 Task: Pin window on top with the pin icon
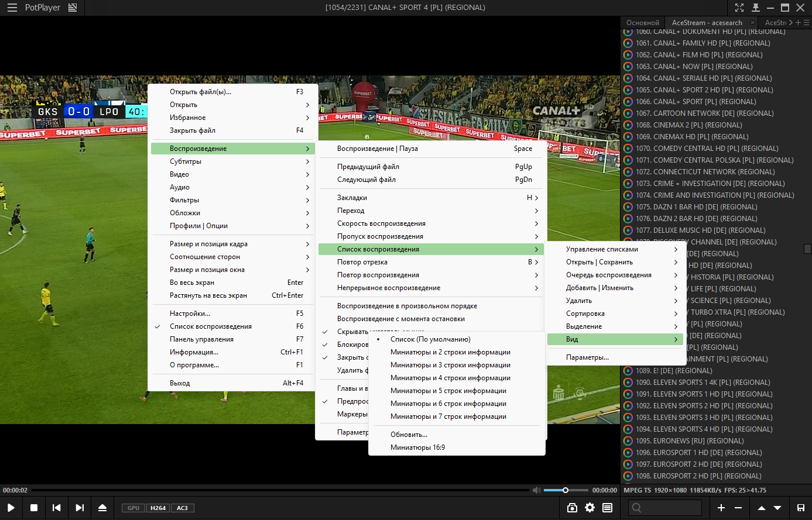tap(756, 8)
